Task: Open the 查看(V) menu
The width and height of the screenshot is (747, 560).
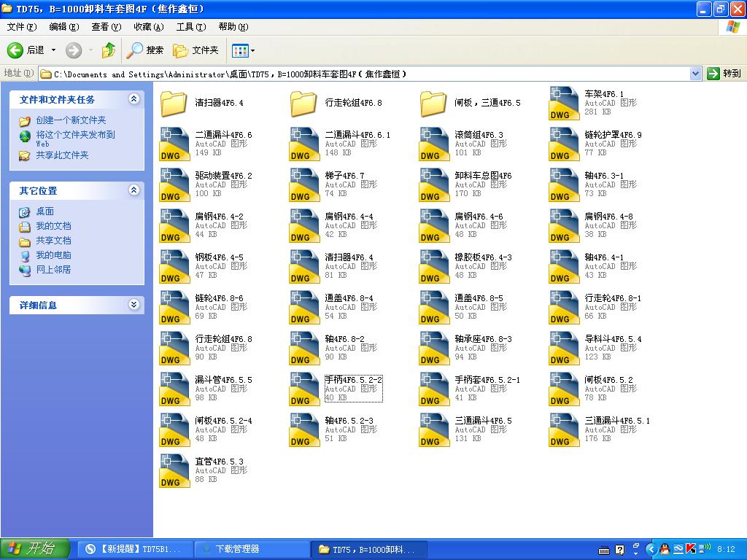Action: coord(107,27)
